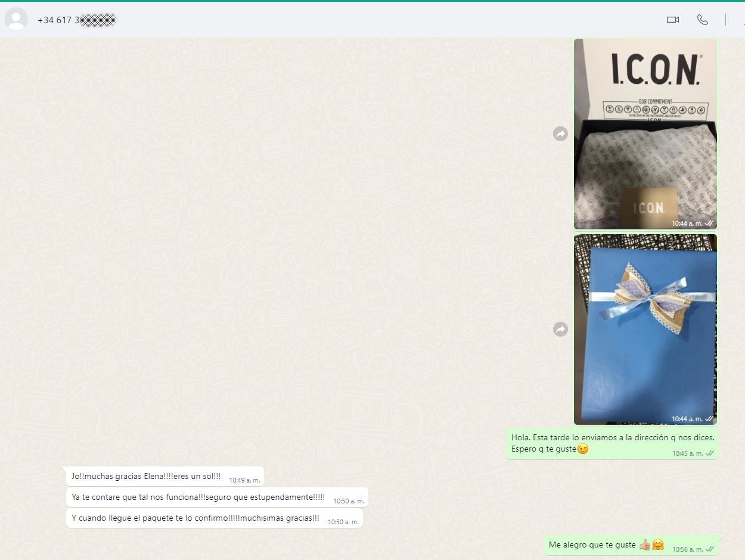745x560 pixels.
Task: Open the blue wrapped gift image
Action: pos(645,329)
